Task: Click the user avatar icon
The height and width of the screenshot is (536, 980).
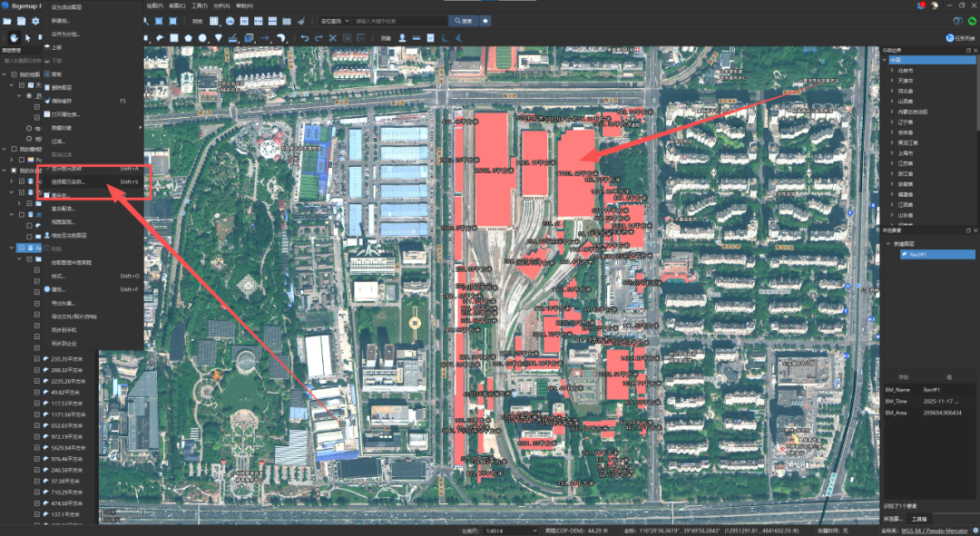Action: (934, 5)
